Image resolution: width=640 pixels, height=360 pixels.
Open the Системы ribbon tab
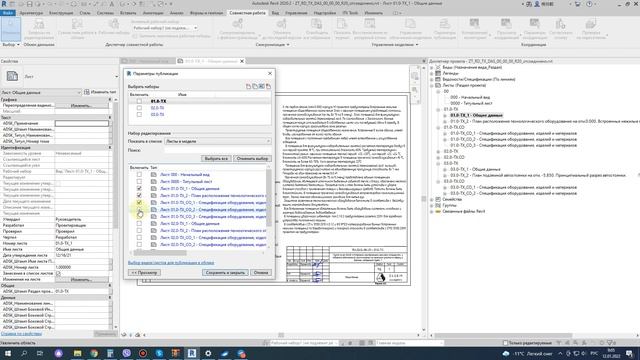coord(105,13)
